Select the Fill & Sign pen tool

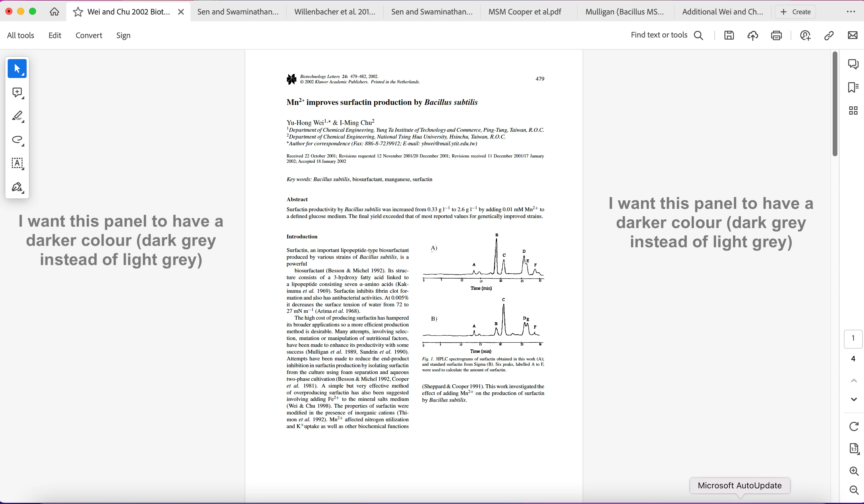[17, 187]
